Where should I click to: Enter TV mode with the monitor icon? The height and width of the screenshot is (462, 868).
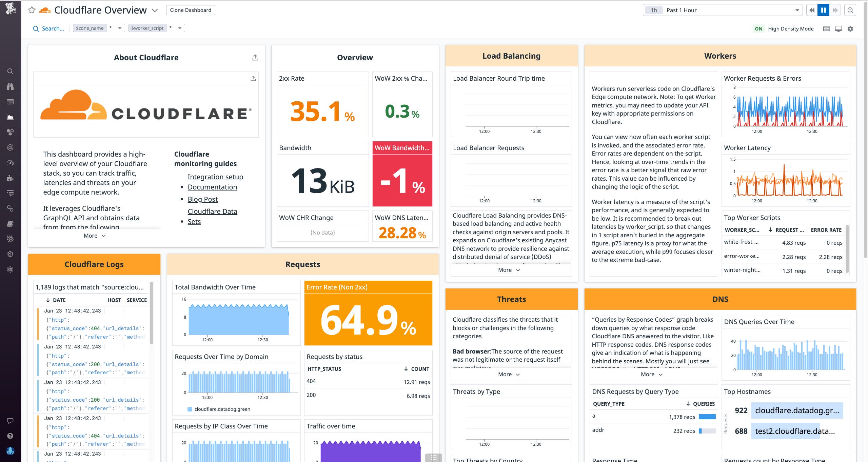click(838, 29)
